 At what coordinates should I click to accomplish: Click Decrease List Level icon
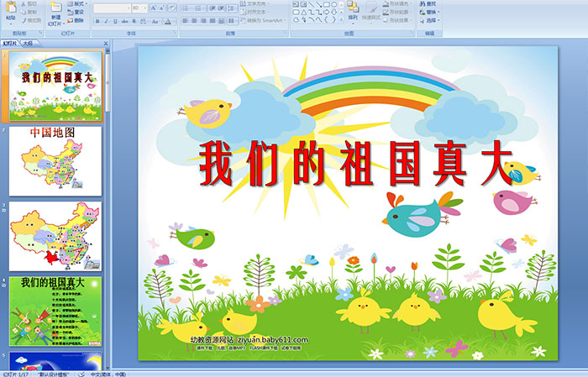tap(213, 8)
